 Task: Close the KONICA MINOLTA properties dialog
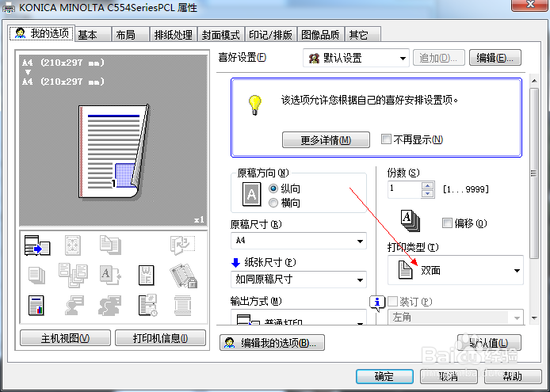click(530, 5)
